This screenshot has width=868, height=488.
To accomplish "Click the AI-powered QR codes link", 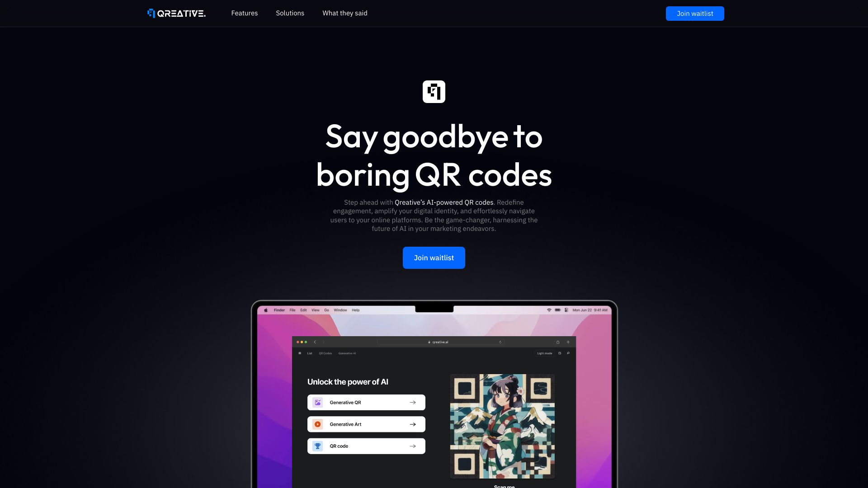I will (x=443, y=202).
